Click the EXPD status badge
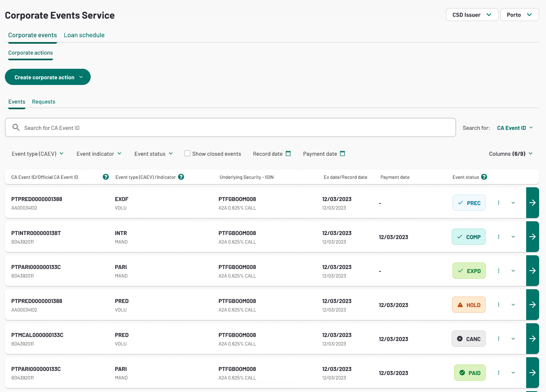 pyautogui.click(x=469, y=271)
